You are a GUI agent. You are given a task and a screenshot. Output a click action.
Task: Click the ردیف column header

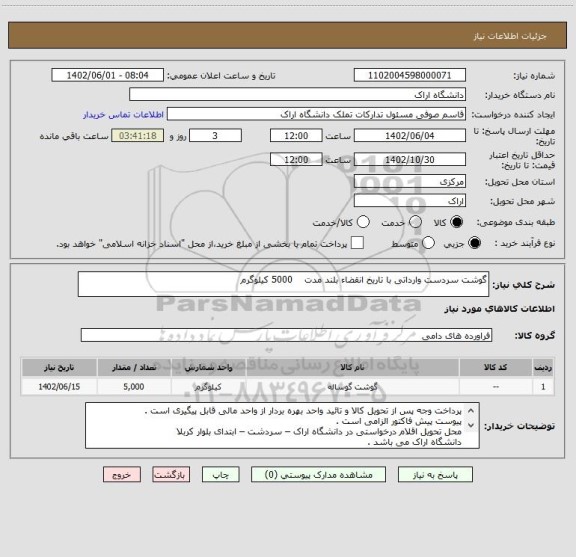[x=543, y=367]
